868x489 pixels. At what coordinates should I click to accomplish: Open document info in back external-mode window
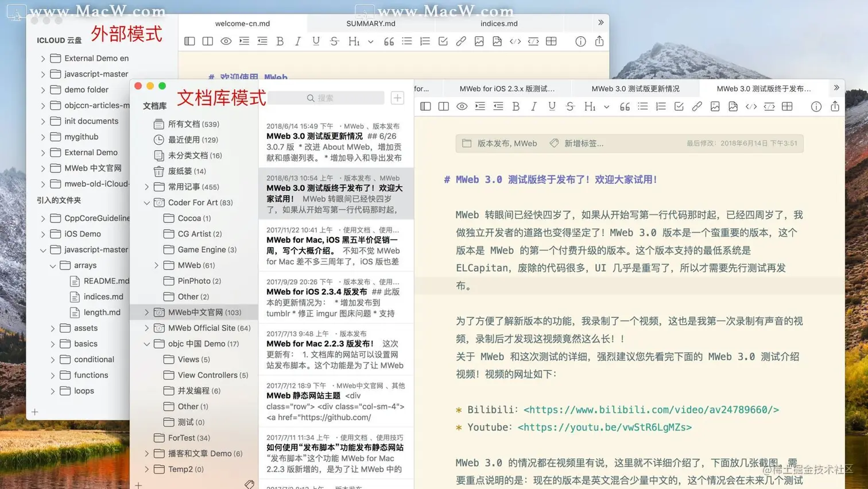coord(580,41)
